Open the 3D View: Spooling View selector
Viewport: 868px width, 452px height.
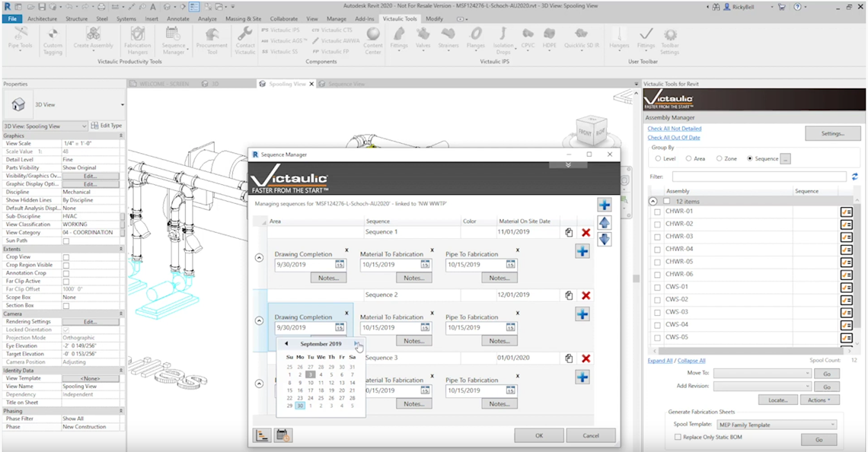click(46, 126)
